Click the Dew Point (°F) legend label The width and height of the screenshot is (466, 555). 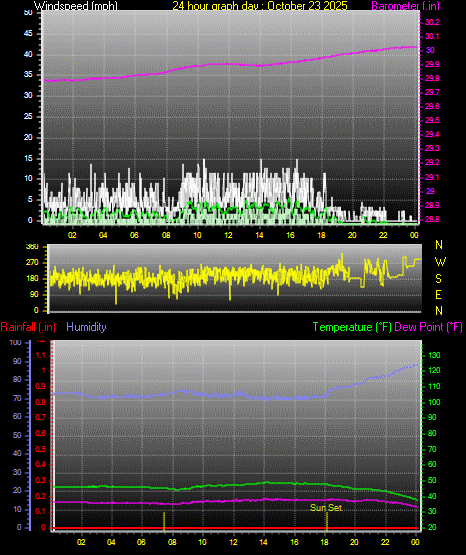428,327
